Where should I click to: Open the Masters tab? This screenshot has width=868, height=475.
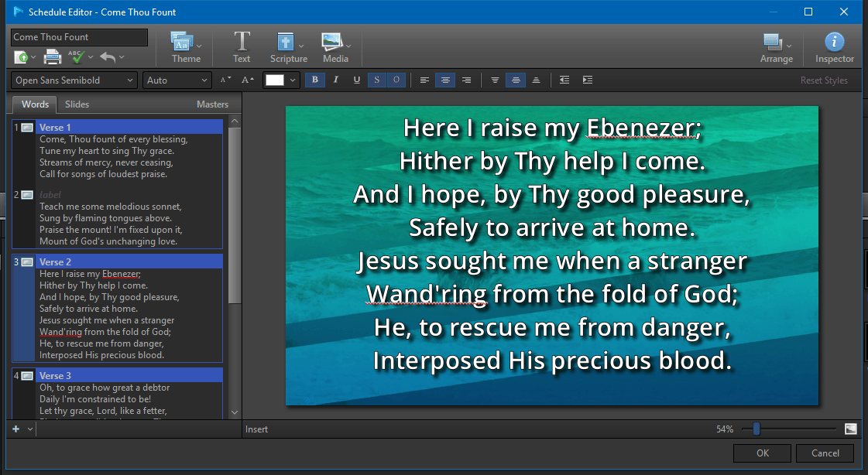pyautogui.click(x=212, y=104)
